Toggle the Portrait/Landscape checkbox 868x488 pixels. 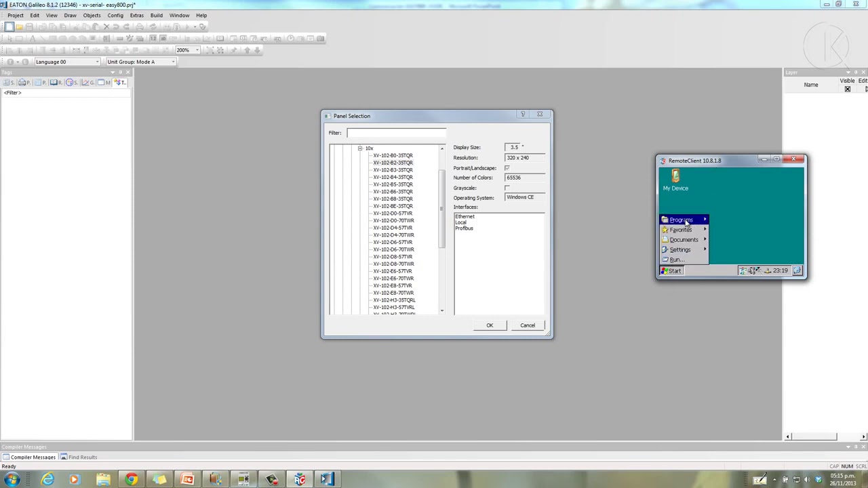click(507, 168)
